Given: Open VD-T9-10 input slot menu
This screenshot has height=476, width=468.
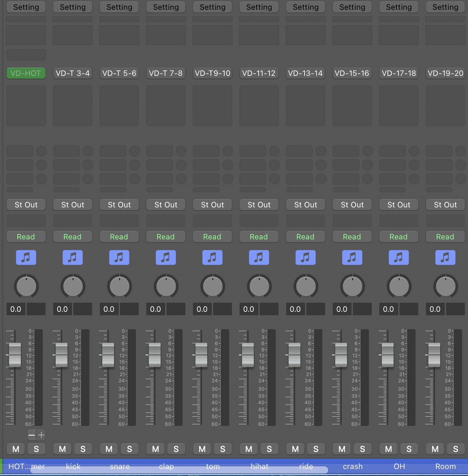Looking at the screenshot, I should 212,73.
